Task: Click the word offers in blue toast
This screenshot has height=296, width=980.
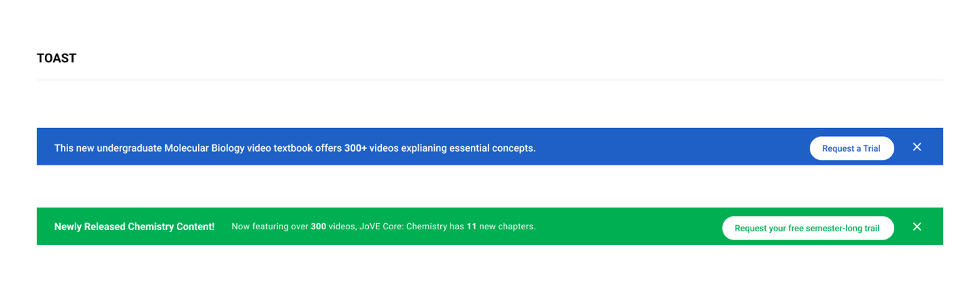Action: pos(328,148)
